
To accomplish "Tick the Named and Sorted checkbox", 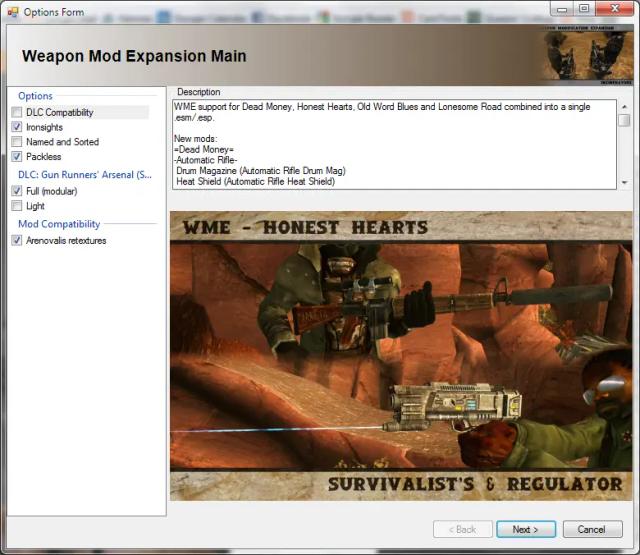I will click(x=17, y=142).
